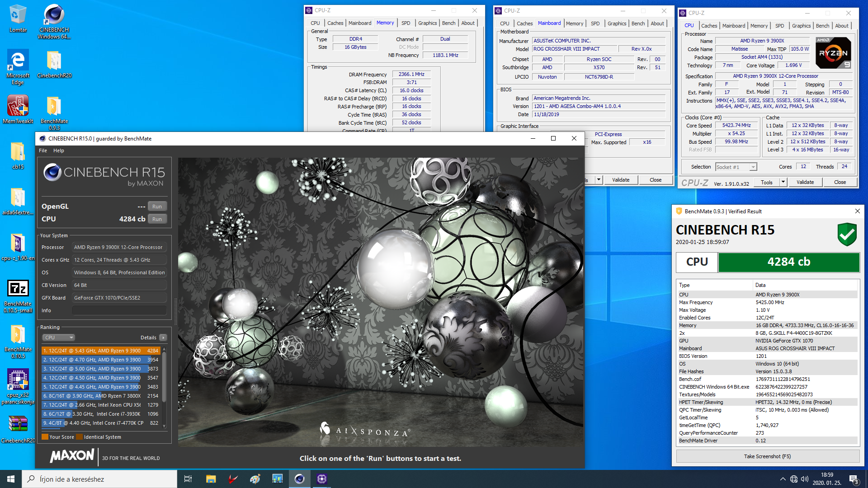Screen dimensions: 868x488
Task: Open the cb15 desktop folder
Action: tap(18, 155)
